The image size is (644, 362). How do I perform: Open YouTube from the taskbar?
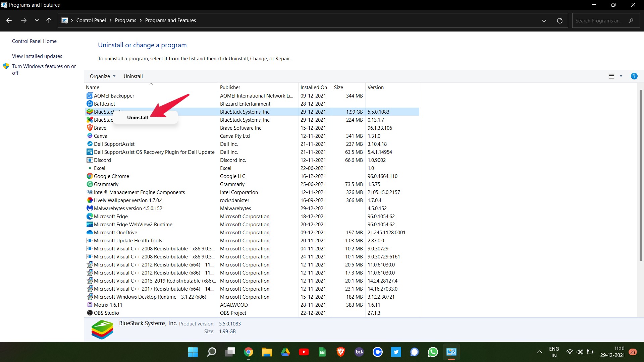[304, 352]
